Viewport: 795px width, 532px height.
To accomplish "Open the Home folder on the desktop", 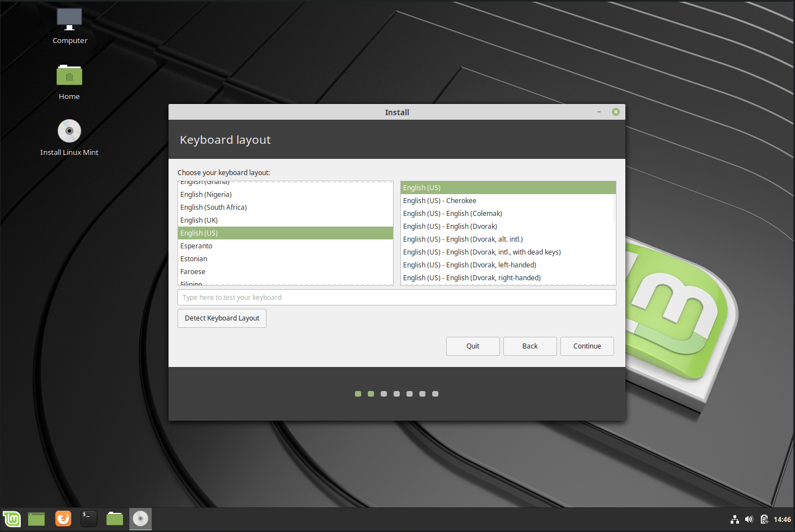I will point(69,81).
